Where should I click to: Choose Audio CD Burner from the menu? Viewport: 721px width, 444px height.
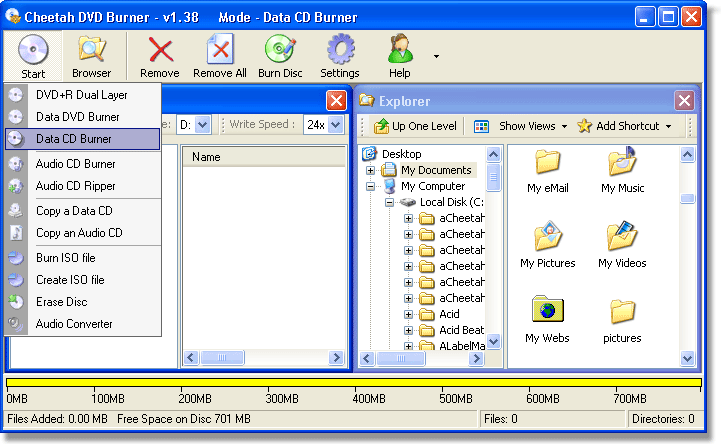pyautogui.click(x=83, y=164)
